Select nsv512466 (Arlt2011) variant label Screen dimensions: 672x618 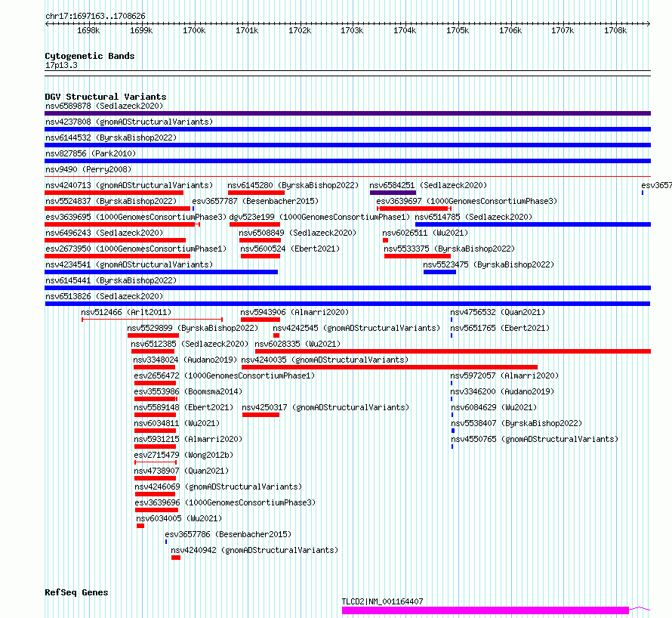(126, 312)
